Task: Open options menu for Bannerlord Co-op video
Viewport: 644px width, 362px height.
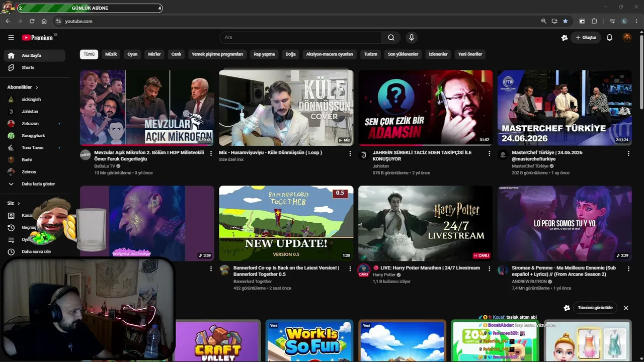Action: click(x=350, y=269)
